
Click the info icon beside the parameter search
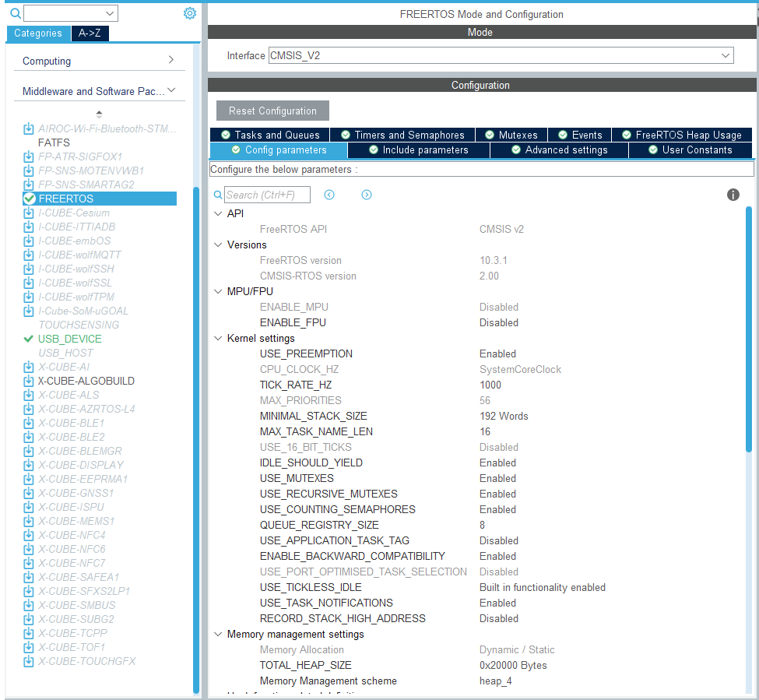(733, 195)
